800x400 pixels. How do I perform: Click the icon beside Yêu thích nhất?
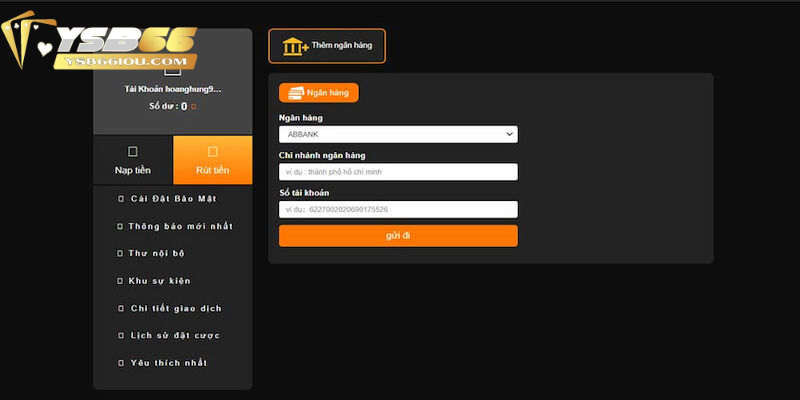(x=121, y=363)
